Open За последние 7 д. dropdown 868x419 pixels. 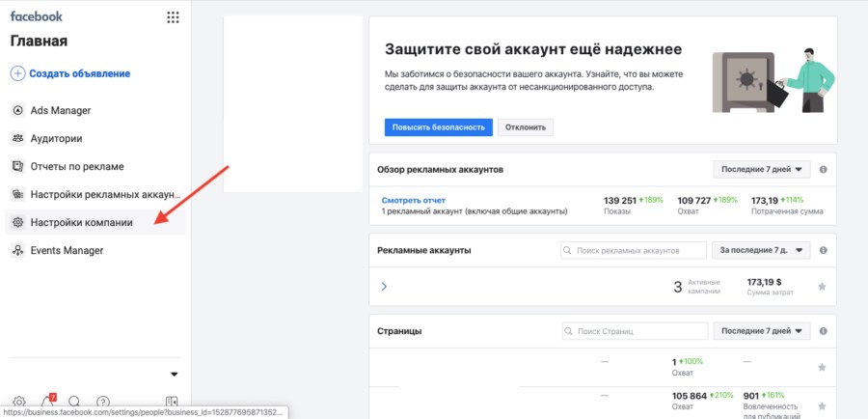click(x=761, y=250)
